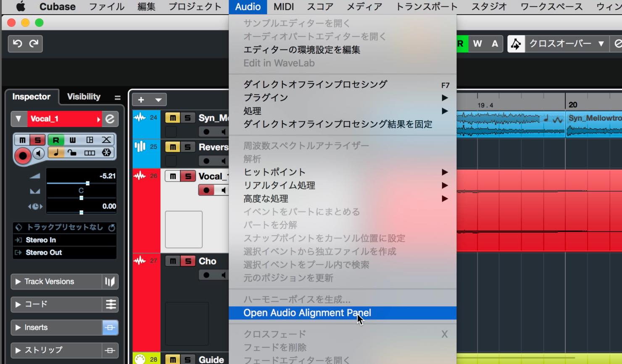Open inspector setup menu icon

click(117, 97)
